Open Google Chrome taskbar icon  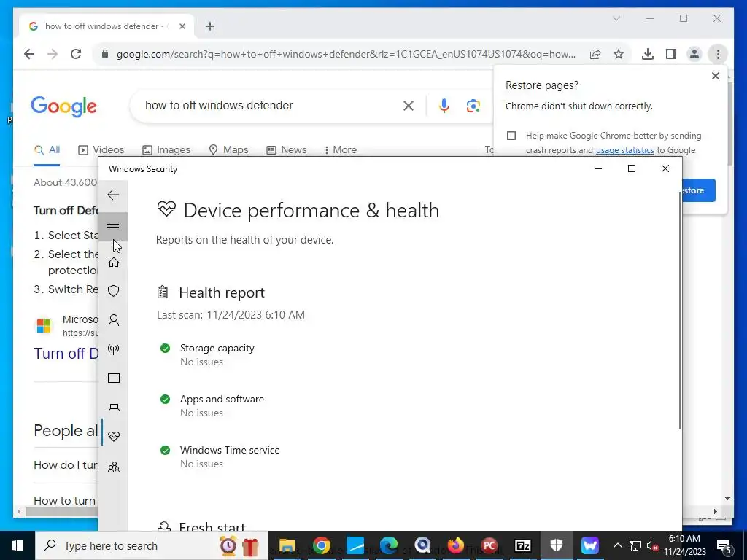322,545
